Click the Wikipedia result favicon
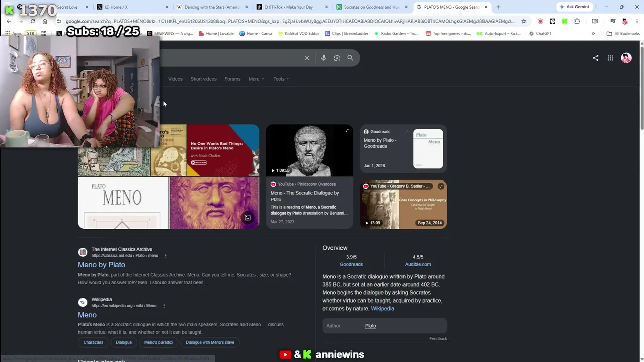The width and height of the screenshot is (644, 362). coord(83,302)
